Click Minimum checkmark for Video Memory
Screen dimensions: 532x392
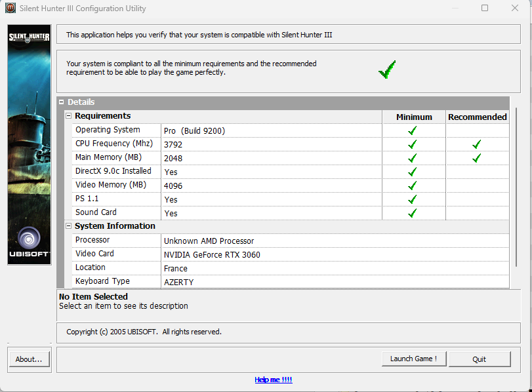(413, 186)
